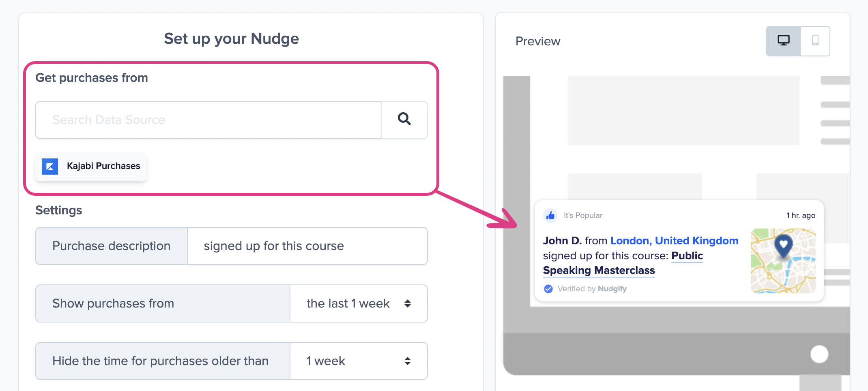Select the Kajabi Purchases data source
The image size is (868, 391).
[91, 166]
